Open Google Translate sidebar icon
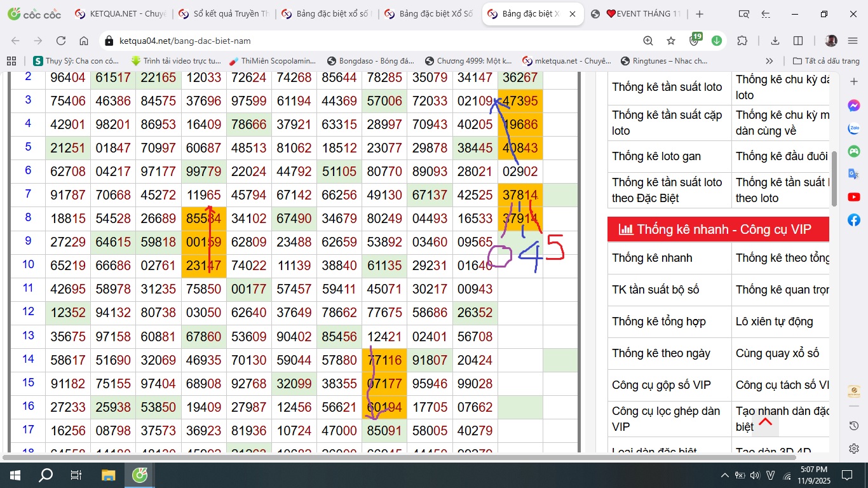868x488 pixels. coord(854,174)
